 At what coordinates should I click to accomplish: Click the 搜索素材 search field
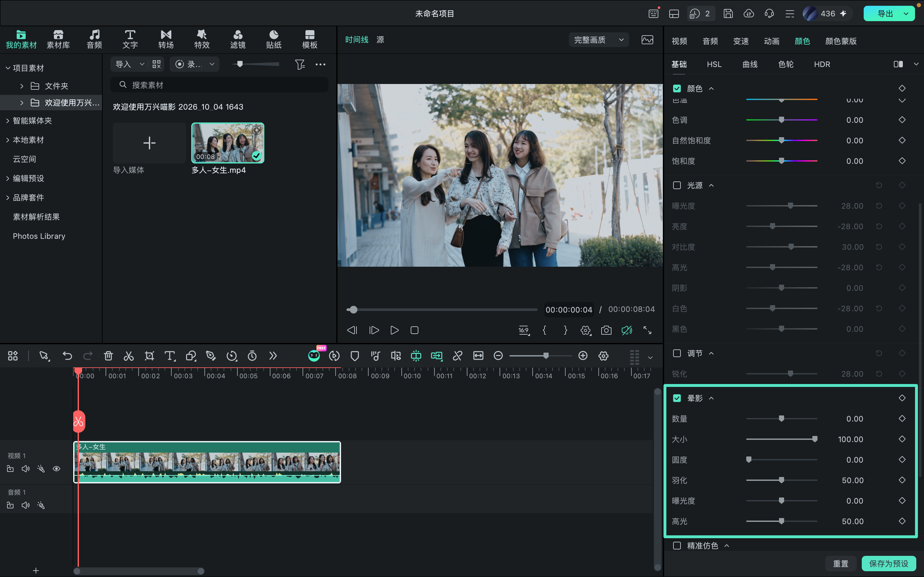tap(219, 85)
